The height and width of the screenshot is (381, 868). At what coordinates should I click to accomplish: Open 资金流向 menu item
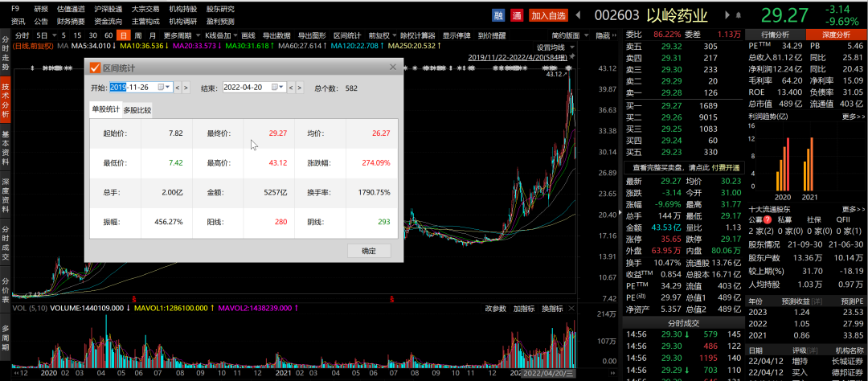coord(108,22)
